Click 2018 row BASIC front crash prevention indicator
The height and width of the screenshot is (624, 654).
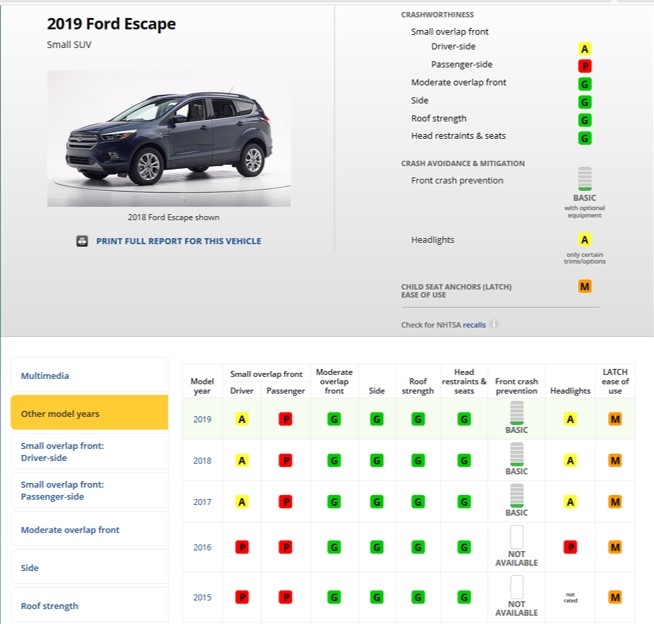pyautogui.click(x=516, y=459)
